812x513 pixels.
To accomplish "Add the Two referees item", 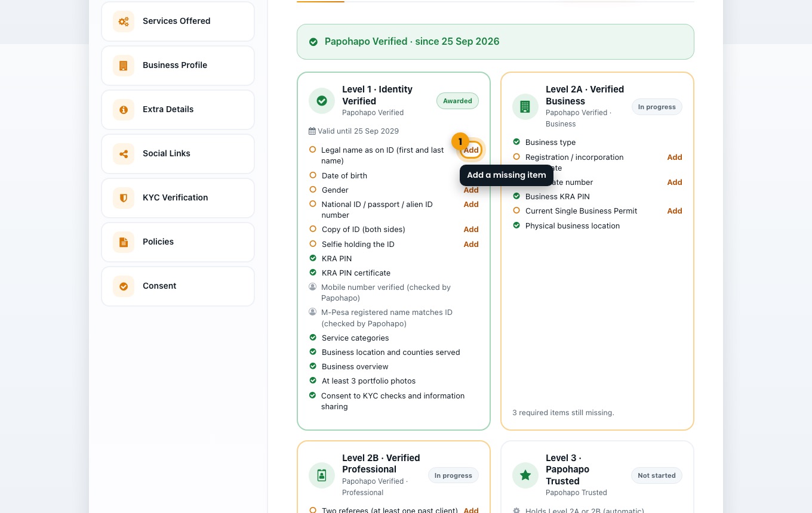I will coord(471,510).
